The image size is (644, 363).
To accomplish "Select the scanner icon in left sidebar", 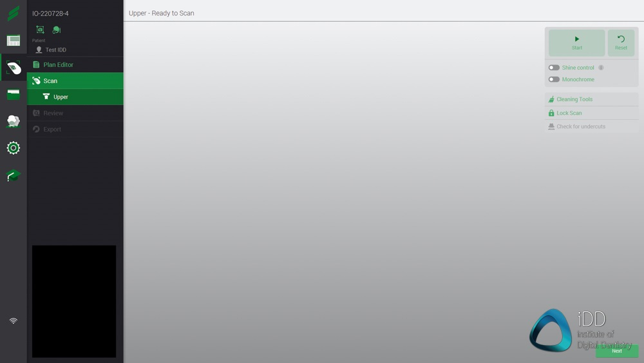I will pos(14,68).
